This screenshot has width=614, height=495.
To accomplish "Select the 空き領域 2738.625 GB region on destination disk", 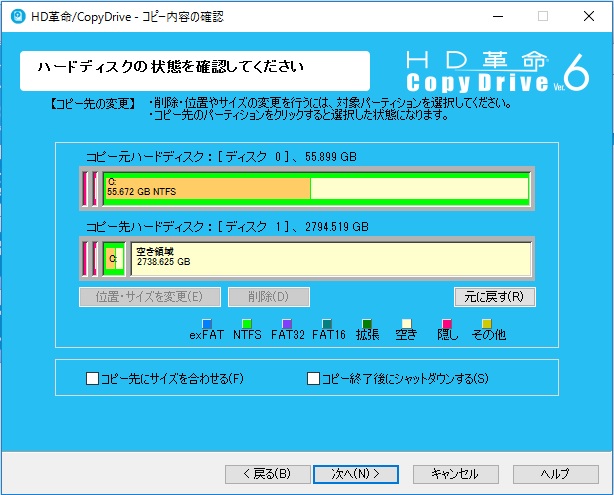I will [331, 259].
